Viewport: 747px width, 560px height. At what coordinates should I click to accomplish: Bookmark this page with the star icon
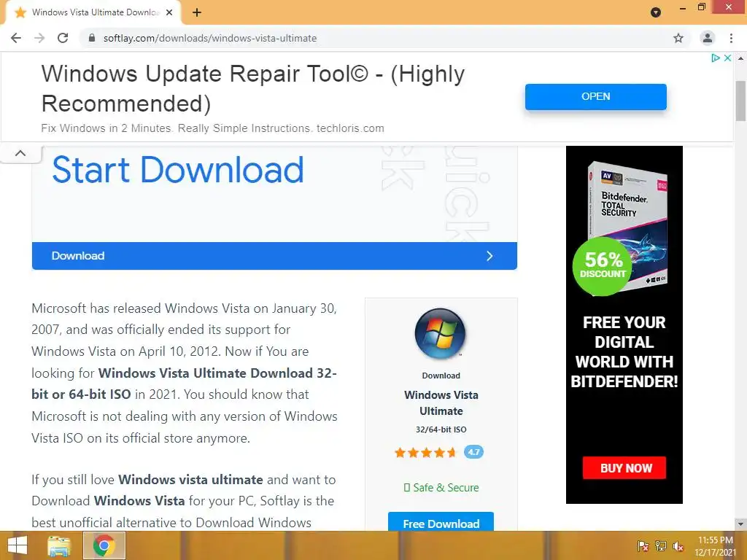point(678,38)
